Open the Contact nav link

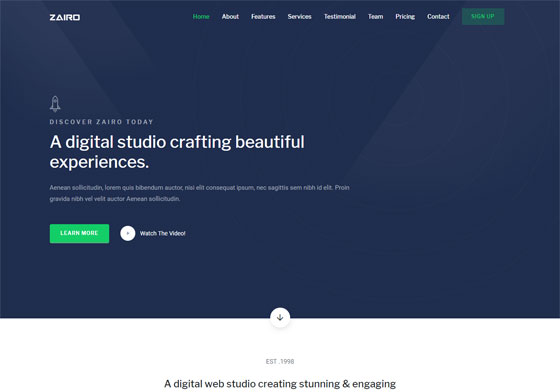coord(438,16)
